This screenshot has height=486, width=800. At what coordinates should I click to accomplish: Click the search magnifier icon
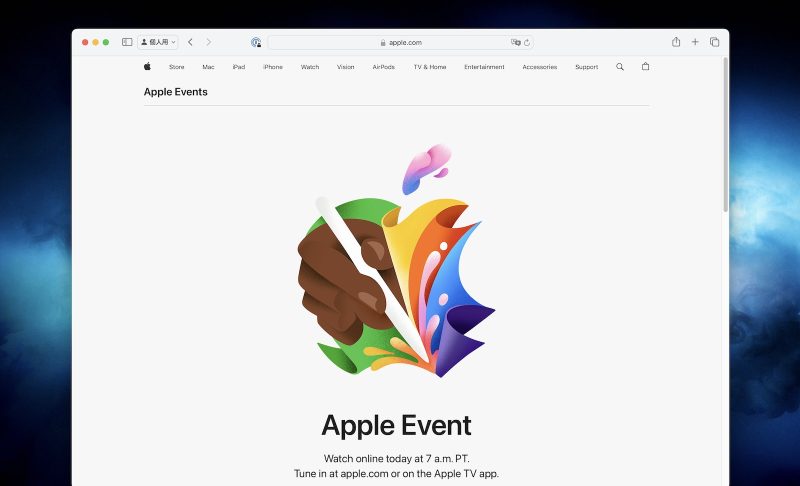tap(620, 67)
